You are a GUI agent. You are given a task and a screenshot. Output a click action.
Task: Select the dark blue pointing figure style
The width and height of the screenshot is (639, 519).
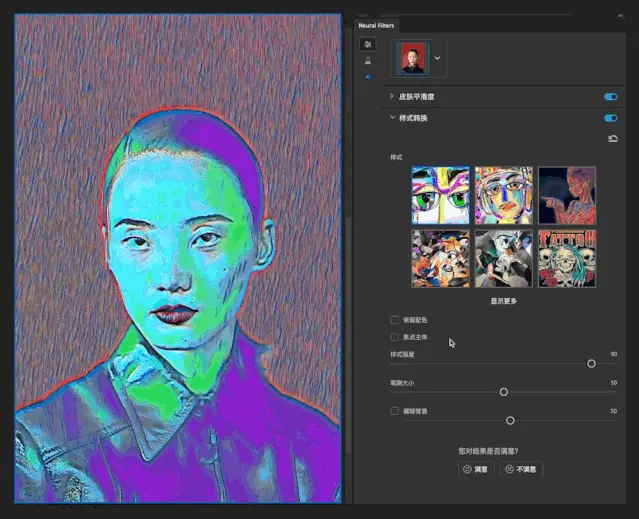pyautogui.click(x=567, y=195)
